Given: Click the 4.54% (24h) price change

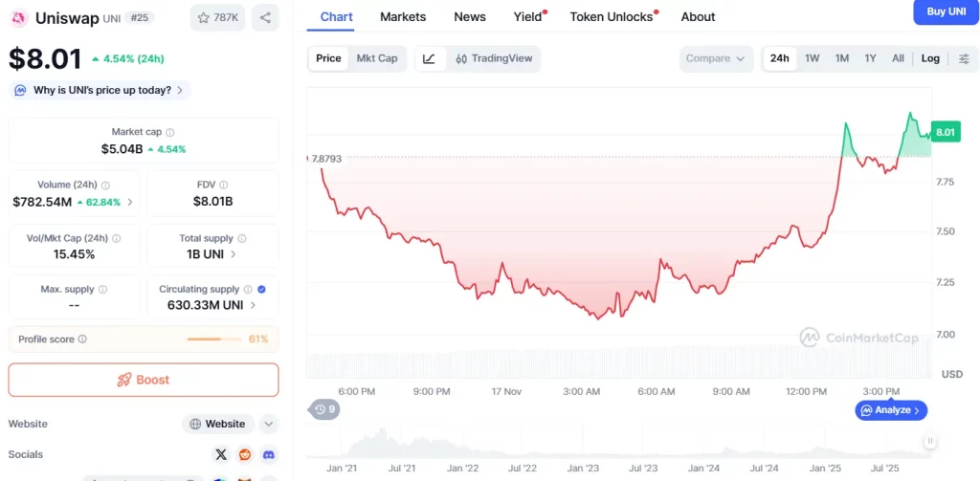Looking at the screenshot, I should coord(127,58).
